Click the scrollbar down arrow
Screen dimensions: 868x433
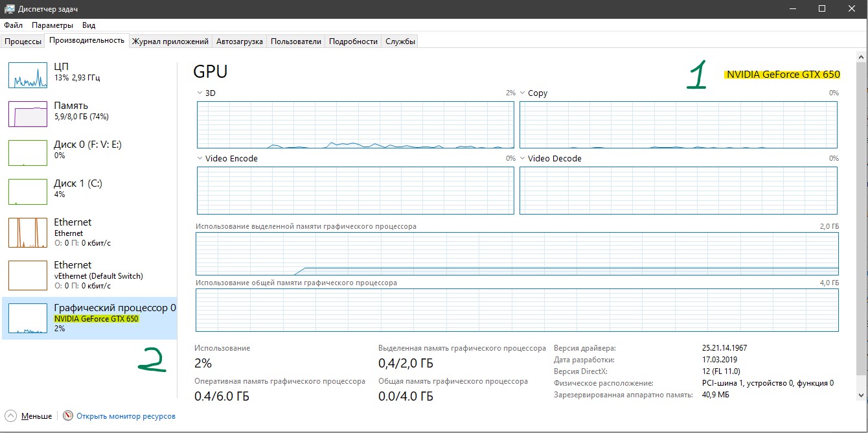(861, 395)
